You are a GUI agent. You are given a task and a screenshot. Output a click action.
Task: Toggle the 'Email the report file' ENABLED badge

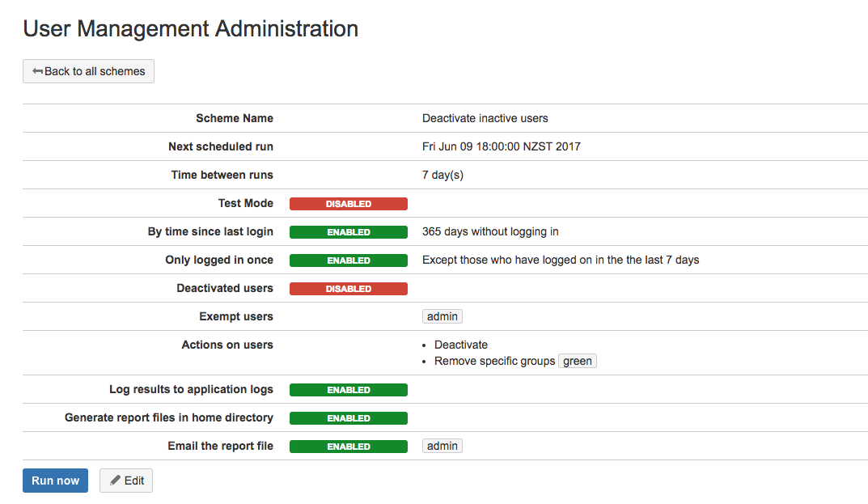(x=348, y=446)
